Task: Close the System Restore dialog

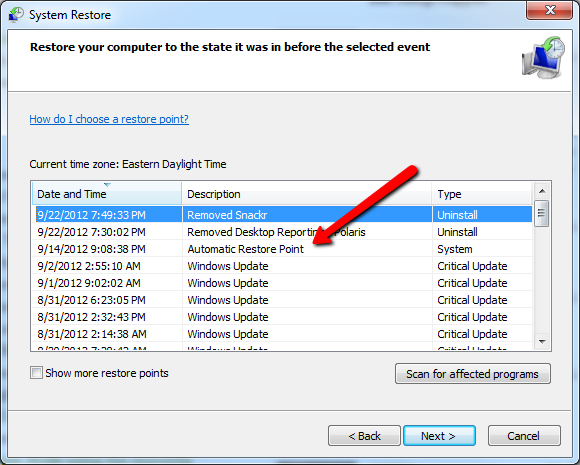Action: tap(549, 10)
